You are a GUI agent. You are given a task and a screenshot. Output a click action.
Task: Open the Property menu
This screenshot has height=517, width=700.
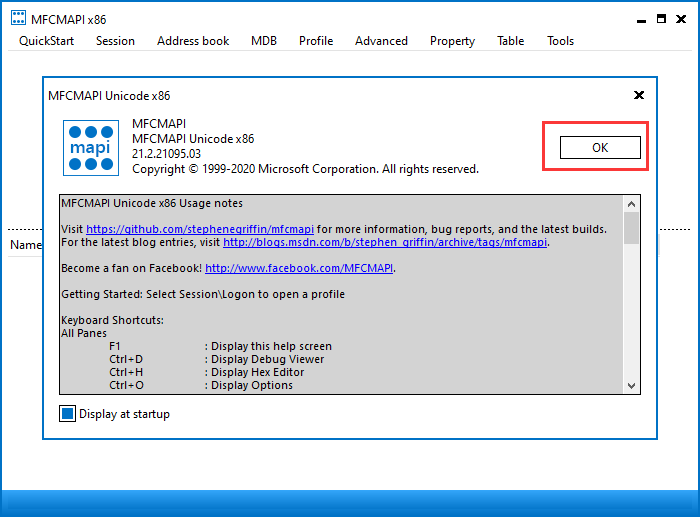pos(452,41)
